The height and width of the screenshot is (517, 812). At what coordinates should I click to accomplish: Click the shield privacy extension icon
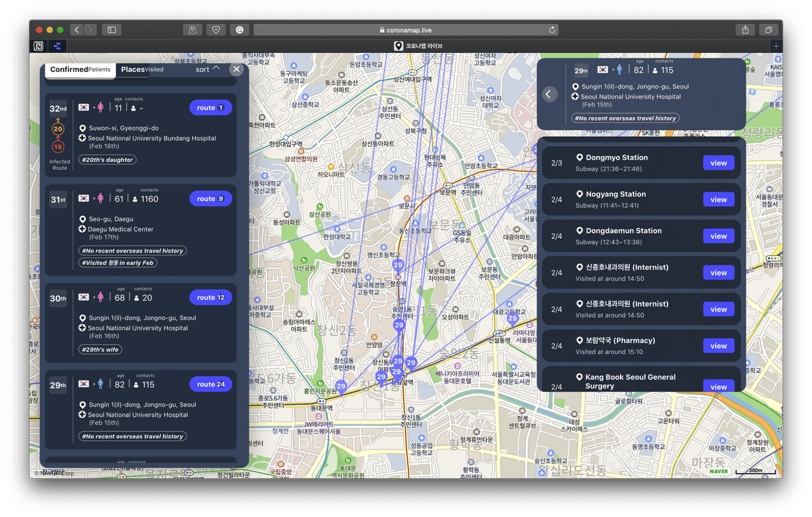(x=216, y=30)
